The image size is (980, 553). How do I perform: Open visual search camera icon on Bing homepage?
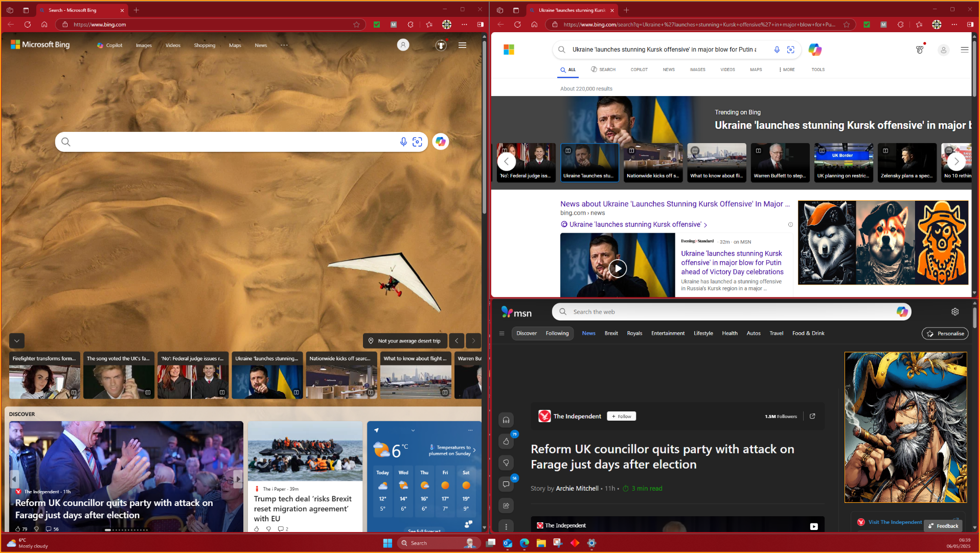[x=417, y=142]
